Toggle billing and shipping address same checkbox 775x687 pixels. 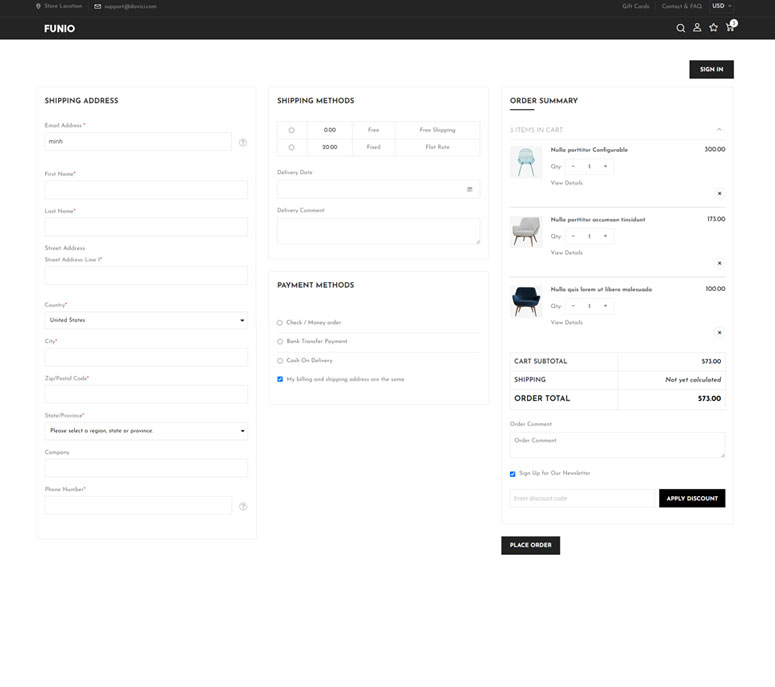280,379
